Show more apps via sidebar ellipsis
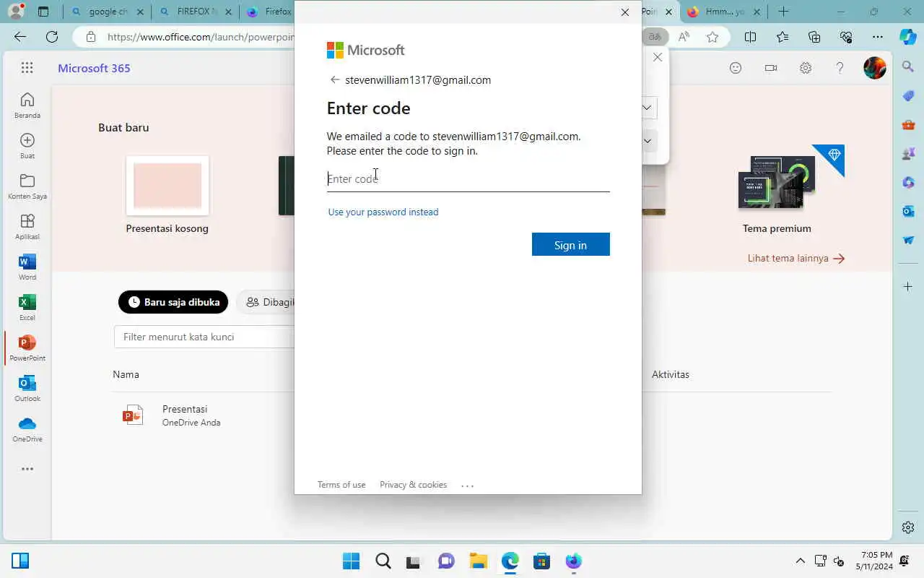 click(x=27, y=469)
